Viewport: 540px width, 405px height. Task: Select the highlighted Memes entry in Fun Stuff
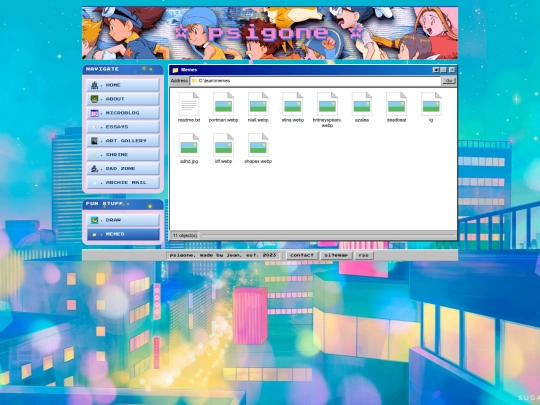pyautogui.click(x=123, y=234)
